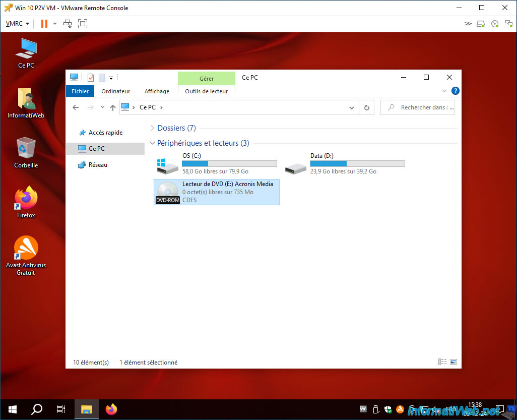
Task: Open the power options arrow beside pause
Action: 55,23
